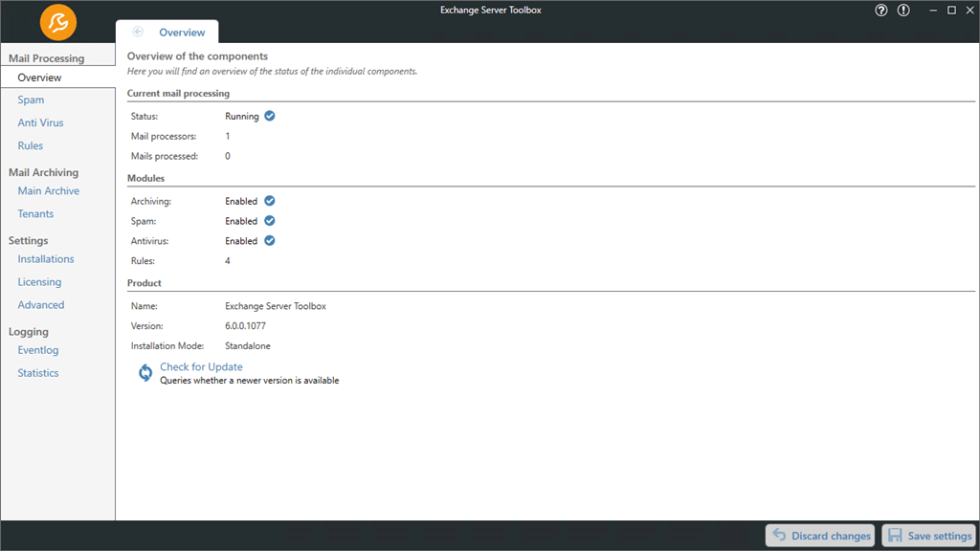This screenshot has height=551, width=980.
Task: Click the Check for Update link
Action: 201,367
